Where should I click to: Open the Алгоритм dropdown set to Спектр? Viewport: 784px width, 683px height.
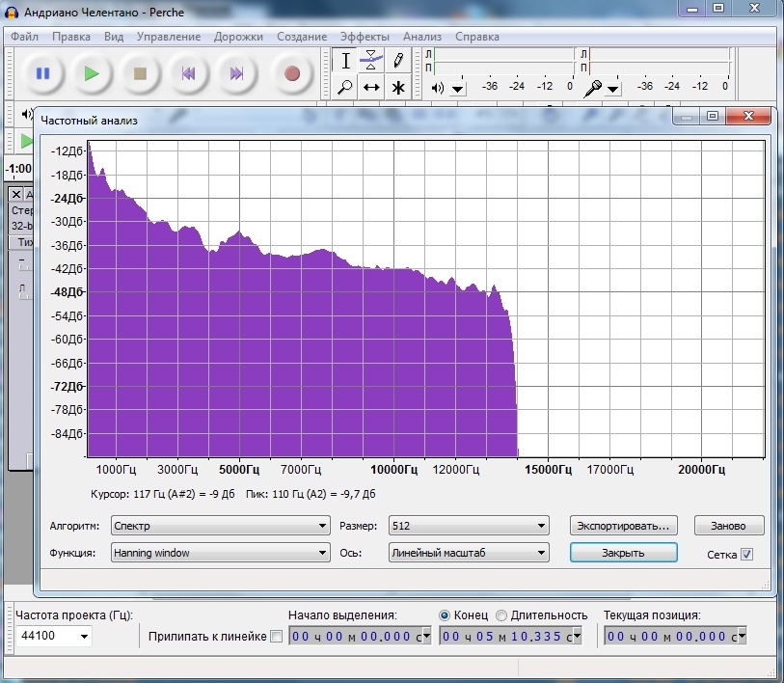click(x=220, y=526)
